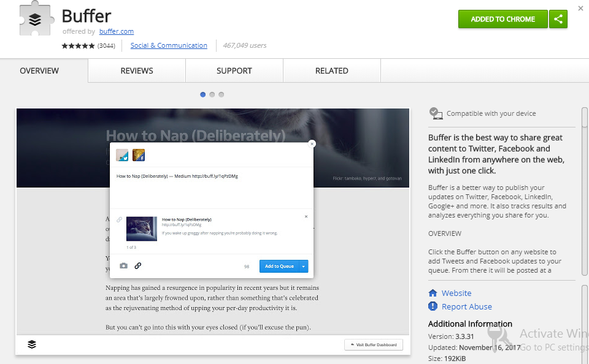Click the cat thumbnail in link preview
This screenshot has width=589, height=364.
pos(142,229)
